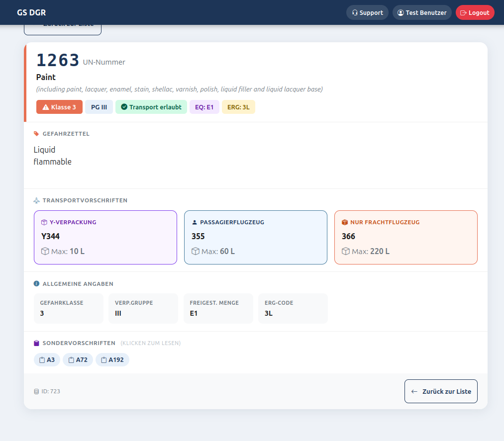The width and height of the screenshot is (504, 441).
Task: Click the warning triangle icon in Klasse 3
Action: click(46, 107)
